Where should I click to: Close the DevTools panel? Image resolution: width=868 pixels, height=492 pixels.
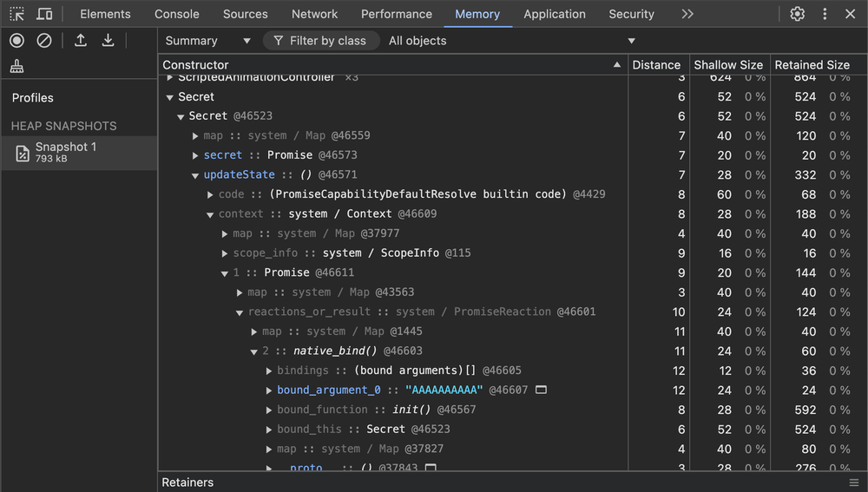click(851, 14)
